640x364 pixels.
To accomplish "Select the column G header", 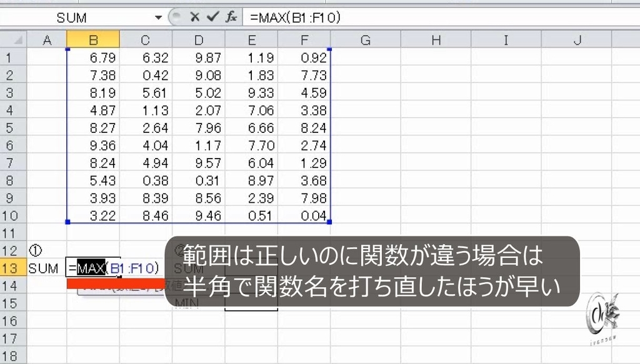I will coord(366,40).
